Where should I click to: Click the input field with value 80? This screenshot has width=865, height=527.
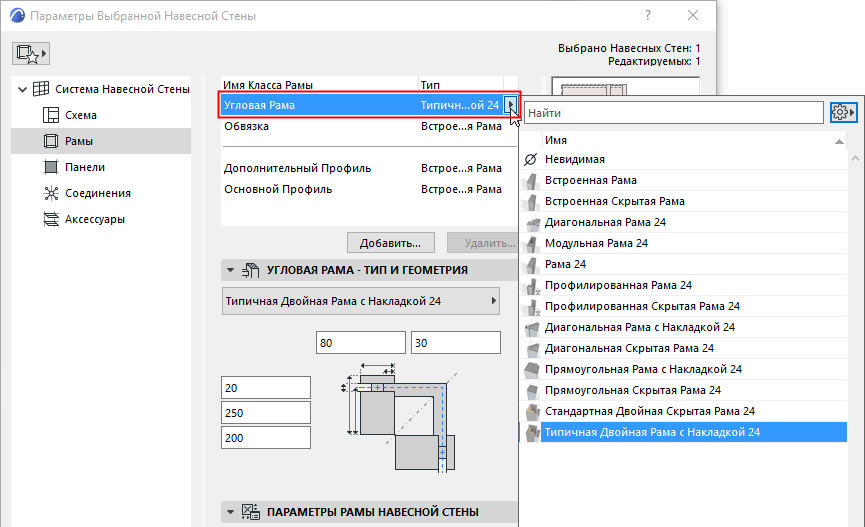pyautogui.click(x=361, y=343)
